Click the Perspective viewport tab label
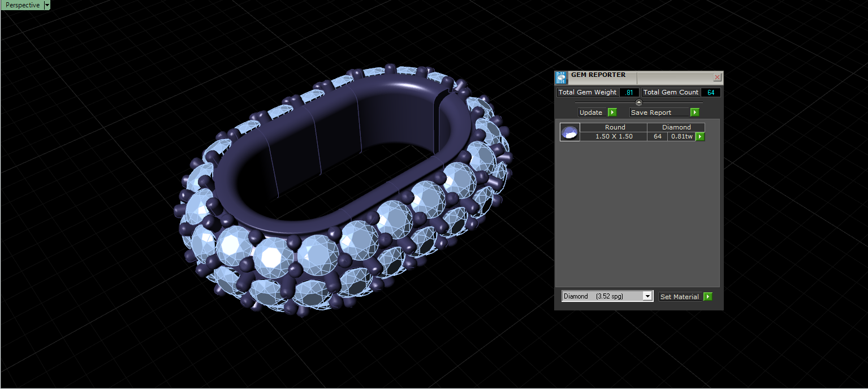868x389 pixels. 22,5
